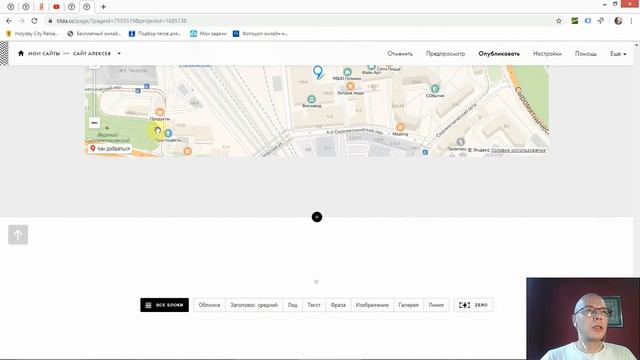Open the Мои задачи bookmark
The height and width of the screenshot is (360, 640).
pyautogui.click(x=208, y=33)
